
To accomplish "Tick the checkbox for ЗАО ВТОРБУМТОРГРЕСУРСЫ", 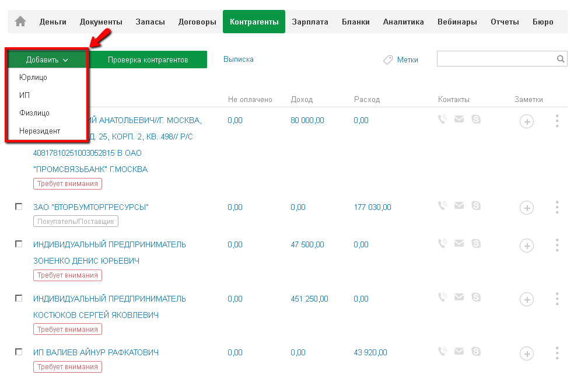I will tap(19, 206).
